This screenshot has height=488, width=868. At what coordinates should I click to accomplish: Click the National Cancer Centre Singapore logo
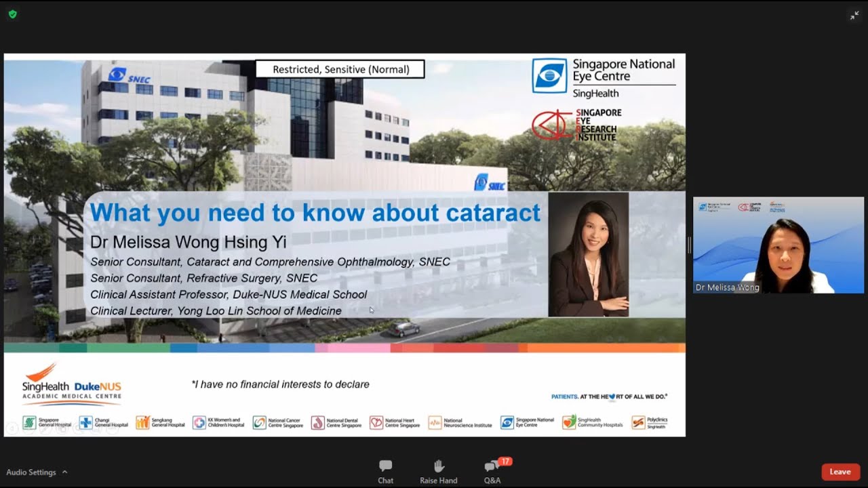(x=278, y=423)
